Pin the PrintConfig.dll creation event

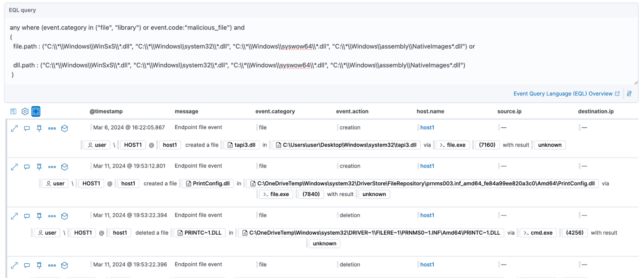(39, 167)
